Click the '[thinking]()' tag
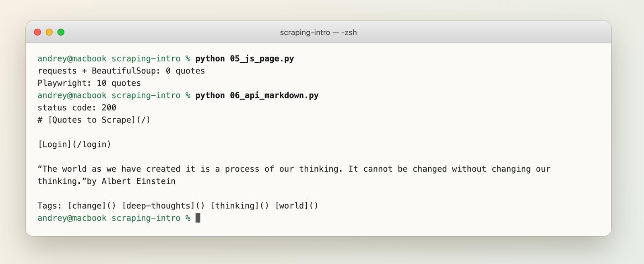This screenshot has height=264, width=644. pyautogui.click(x=240, y=206)
